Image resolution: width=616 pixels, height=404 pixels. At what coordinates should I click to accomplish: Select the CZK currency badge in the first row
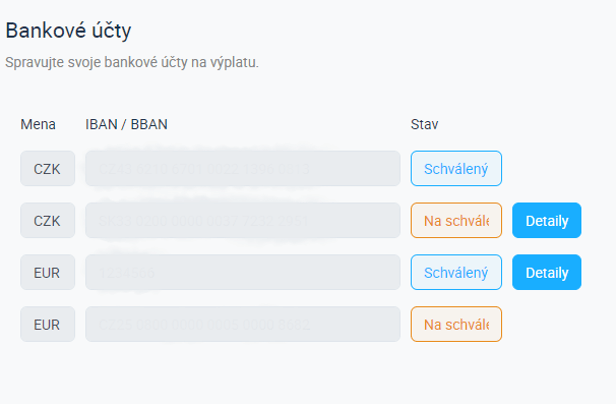pyautogui.click(x=47, y=169)
